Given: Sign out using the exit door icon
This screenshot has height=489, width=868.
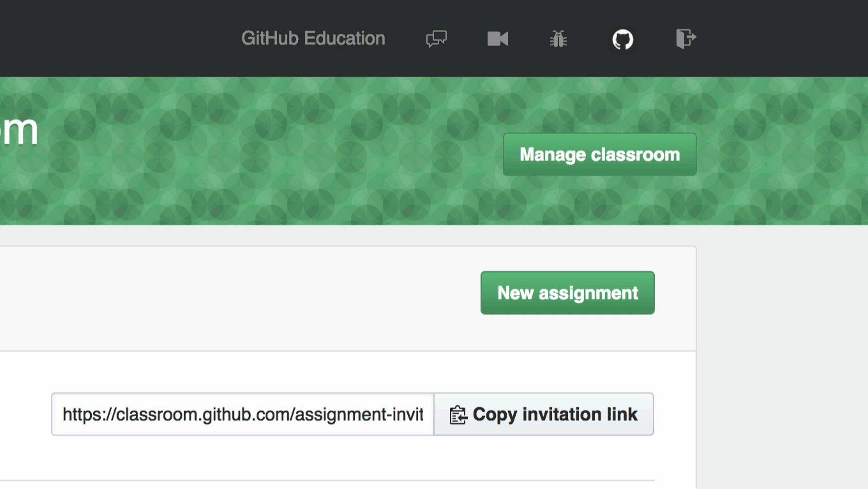Looking at the screenshot, I should 686,39.
